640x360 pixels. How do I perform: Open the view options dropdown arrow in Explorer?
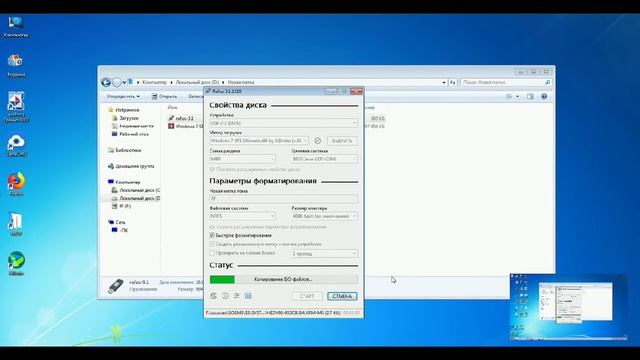click(x=518, y=96)
